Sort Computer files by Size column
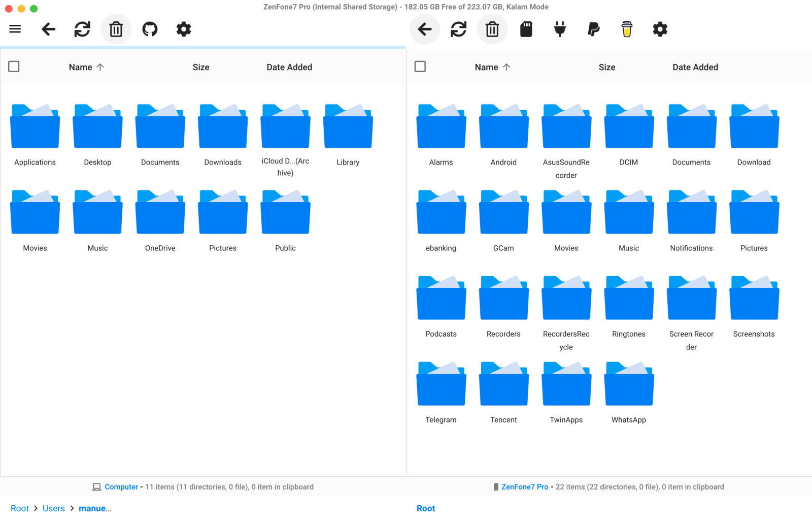This screenshot has height=522, width=812. point(201,67)
